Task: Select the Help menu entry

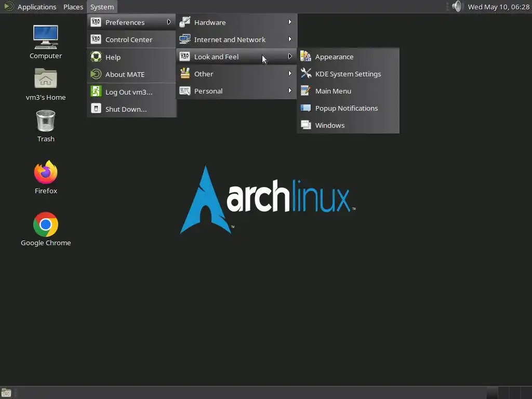Action: (x=131, y=57)
